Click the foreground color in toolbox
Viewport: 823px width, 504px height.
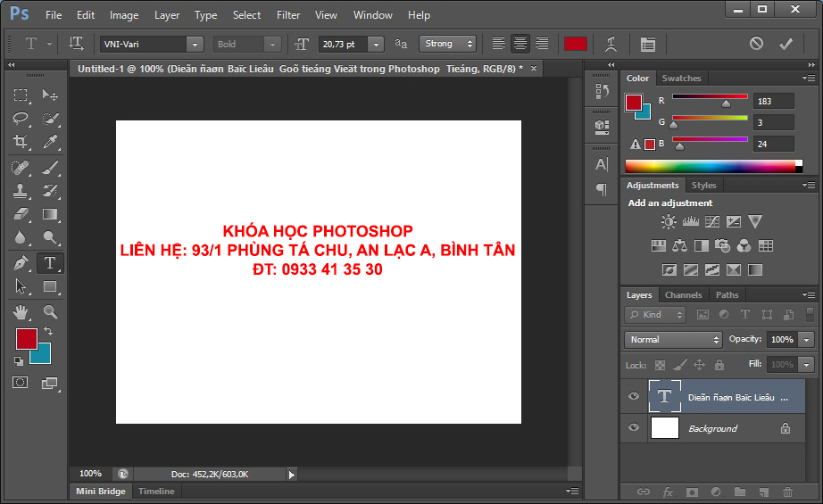[x=26, y=339]
